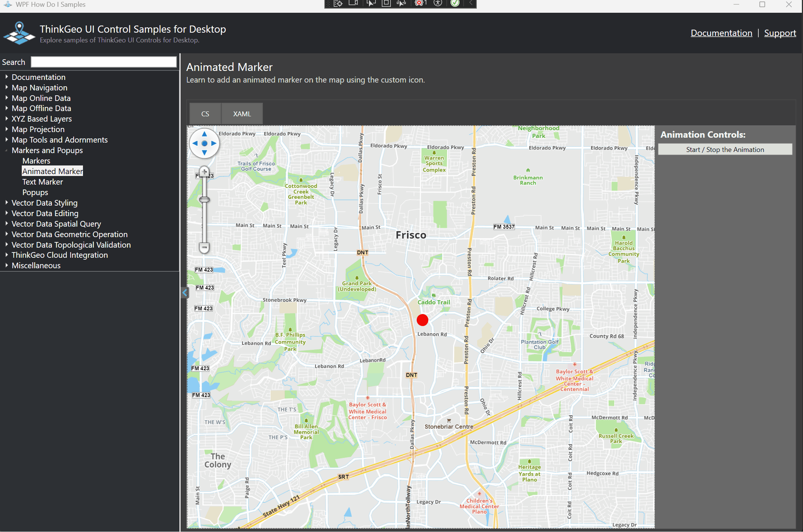Click the red animated marker on map
Viewport: 803px width, 532px height.
click(x=422, y=320)
